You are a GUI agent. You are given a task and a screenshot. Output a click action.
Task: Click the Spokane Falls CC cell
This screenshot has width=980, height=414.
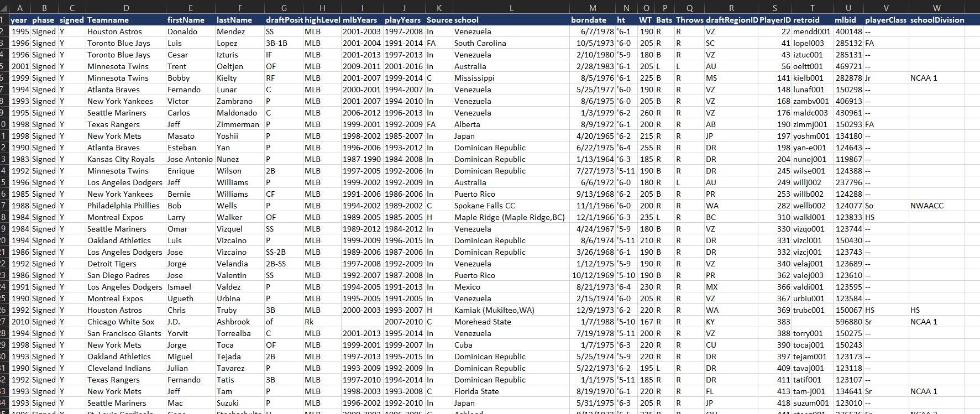[x=484, y=206]
